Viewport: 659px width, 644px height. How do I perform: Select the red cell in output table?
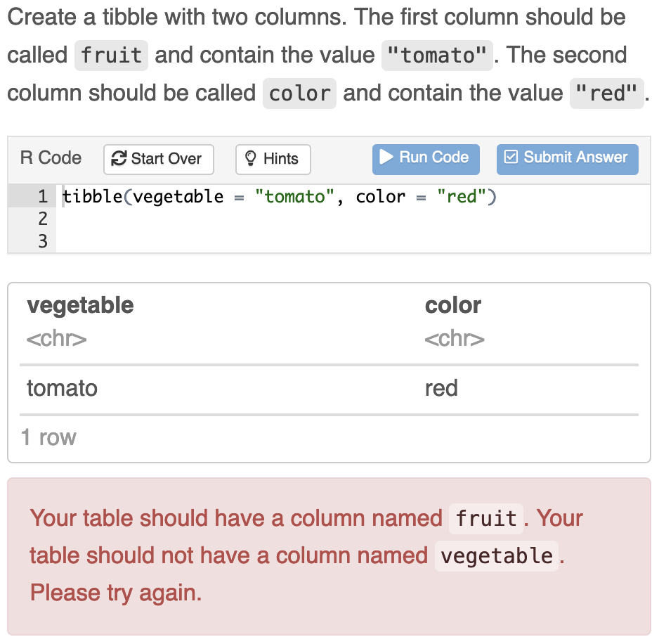(441, 388)
